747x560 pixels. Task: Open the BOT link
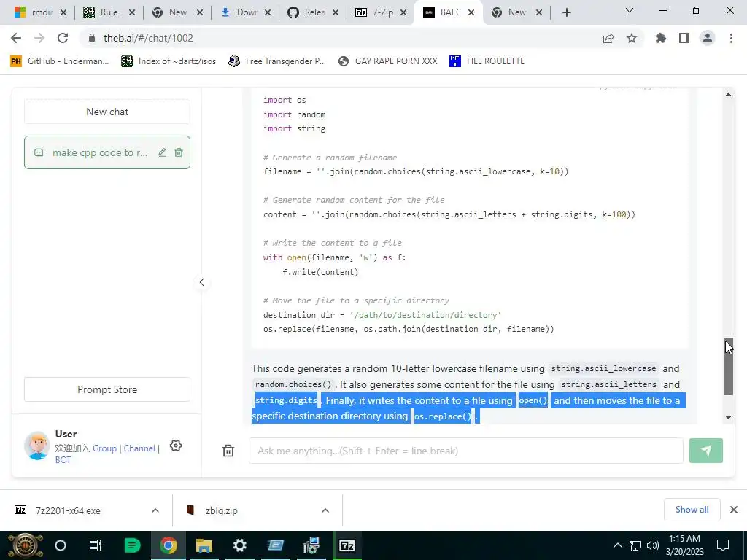coord(63,460)
